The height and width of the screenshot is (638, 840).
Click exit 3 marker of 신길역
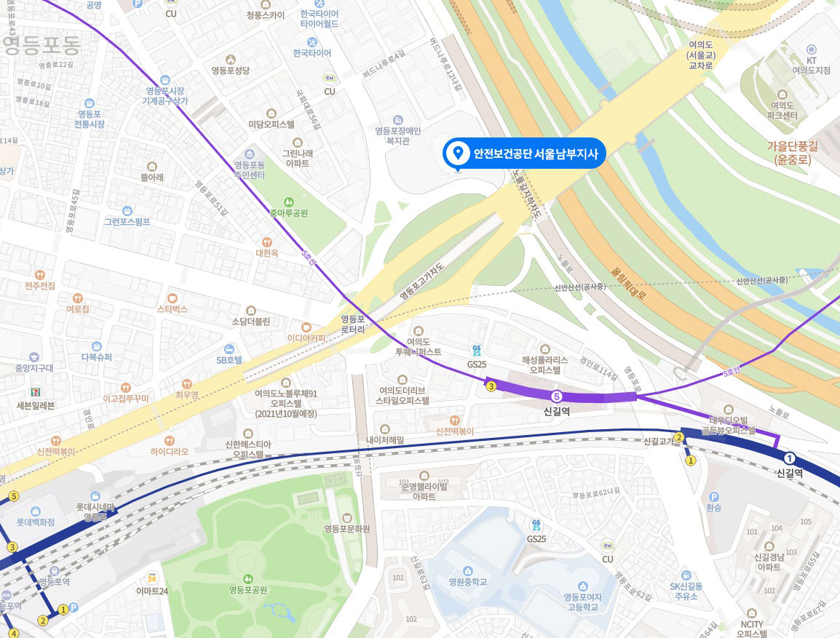click(491, 386)
